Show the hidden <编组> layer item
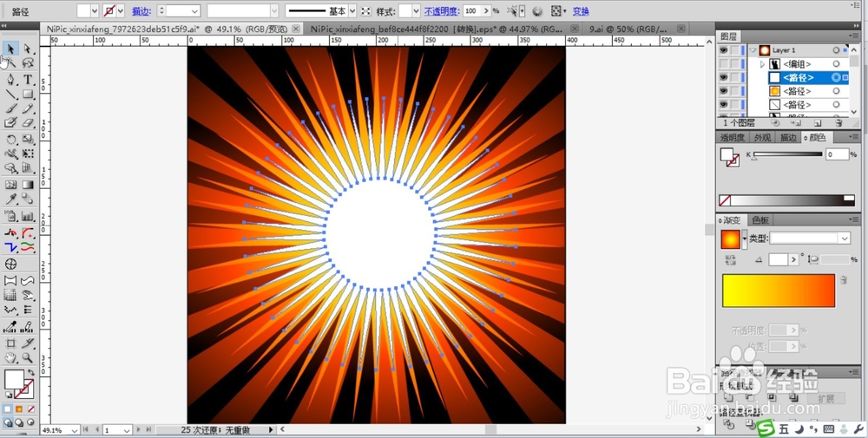 724,64
